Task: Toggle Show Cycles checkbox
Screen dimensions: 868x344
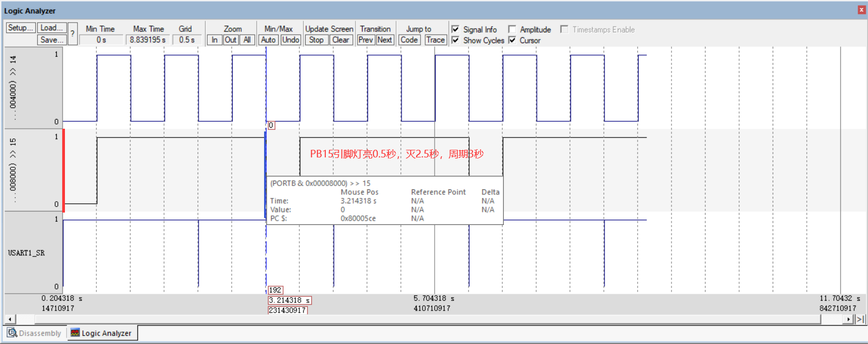Action: tap(456, 40)
